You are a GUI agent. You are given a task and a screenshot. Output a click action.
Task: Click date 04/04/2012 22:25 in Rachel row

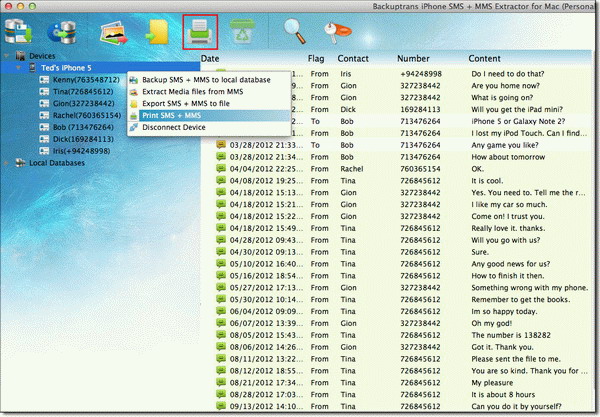point(266,169)
